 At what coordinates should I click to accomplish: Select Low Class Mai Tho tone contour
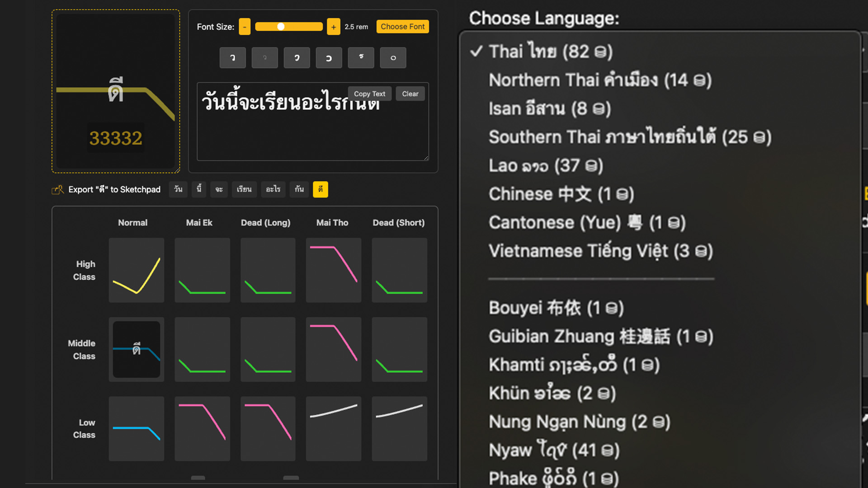(333, 429)
